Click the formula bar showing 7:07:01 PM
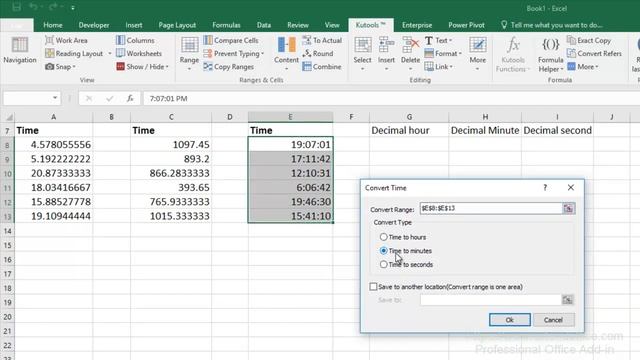 pos(391,98)
